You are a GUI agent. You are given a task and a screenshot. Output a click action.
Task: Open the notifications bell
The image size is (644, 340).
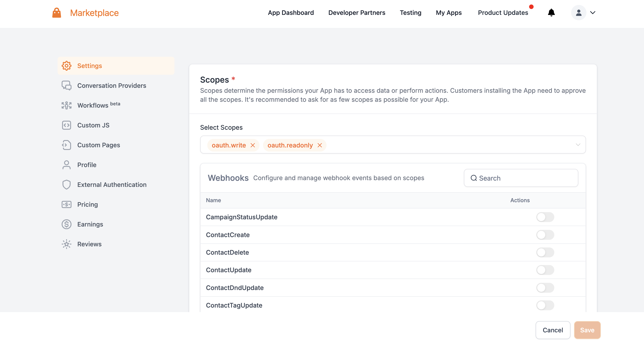coord(551,13)
